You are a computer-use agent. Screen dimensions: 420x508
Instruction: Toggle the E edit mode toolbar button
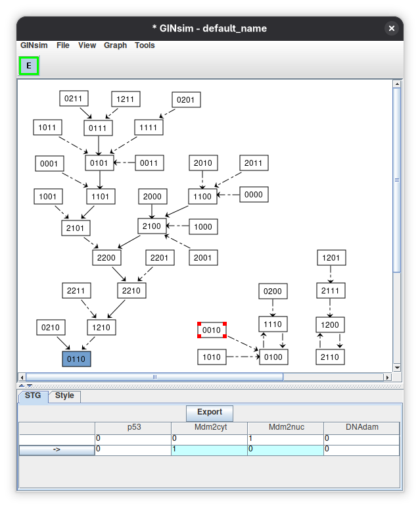(29, 65)
